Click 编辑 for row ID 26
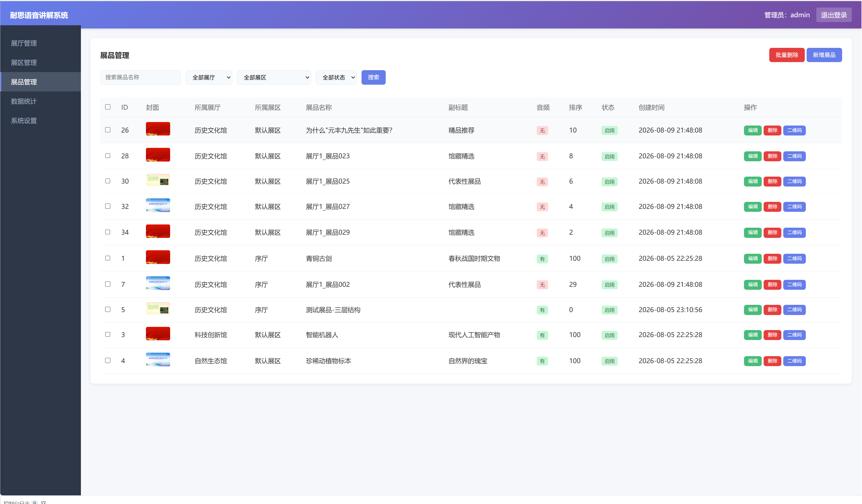Image resolution: width=862 pixels, height=504 pixels. (x=753, y=130)
